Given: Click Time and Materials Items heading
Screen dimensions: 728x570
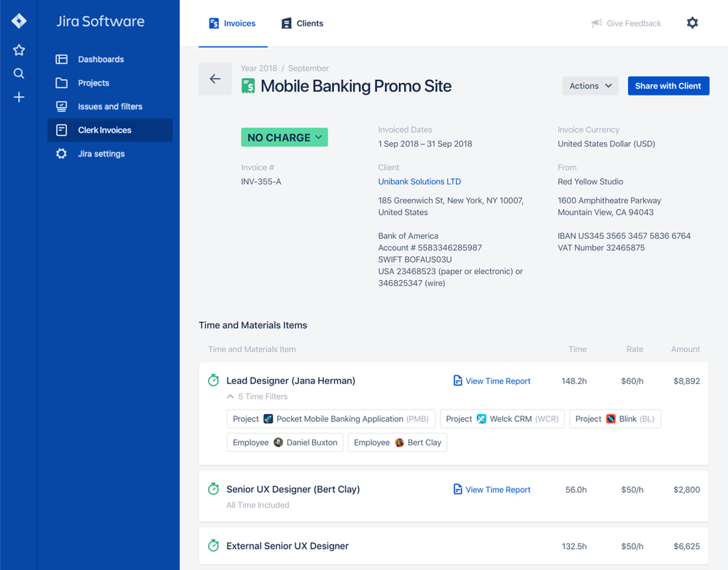Looking at the screenshot, I should tap(253, 325).
